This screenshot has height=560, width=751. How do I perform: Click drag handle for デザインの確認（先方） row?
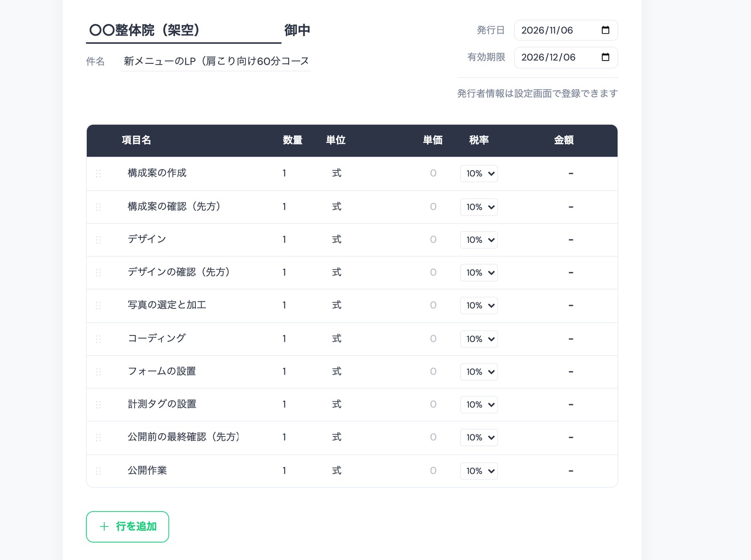click(x=99, y=273)
